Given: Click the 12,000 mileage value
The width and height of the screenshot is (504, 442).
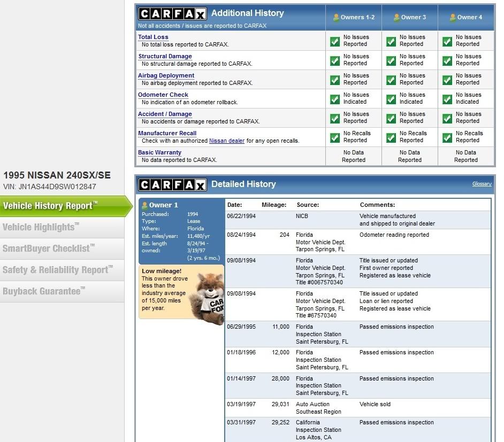Looking at the screenshot, I should tap(280, 352).
